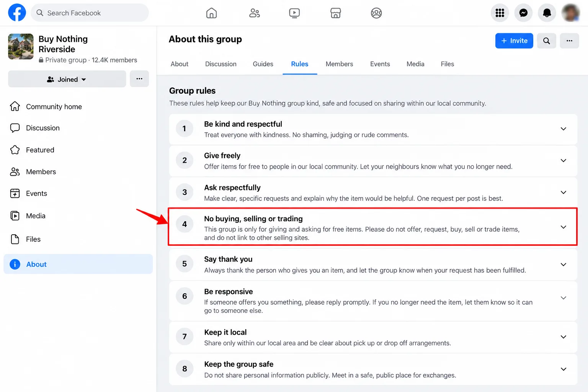Search within the group using magnifier button
The image size is (588, 392).
point(546,41)
